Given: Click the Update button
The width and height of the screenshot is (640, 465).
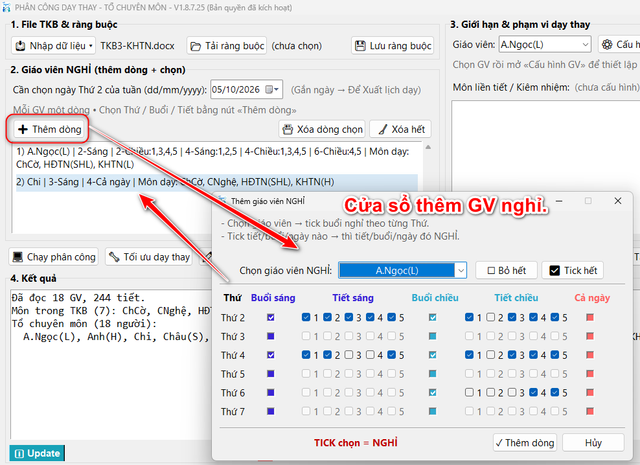Looking at the screenshot, I should pos(37,453).
